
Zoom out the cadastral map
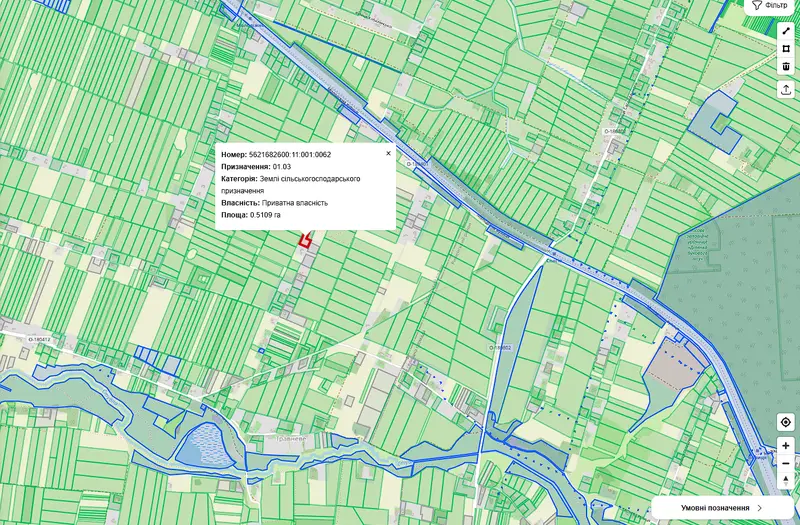click(x=786, y=463)
